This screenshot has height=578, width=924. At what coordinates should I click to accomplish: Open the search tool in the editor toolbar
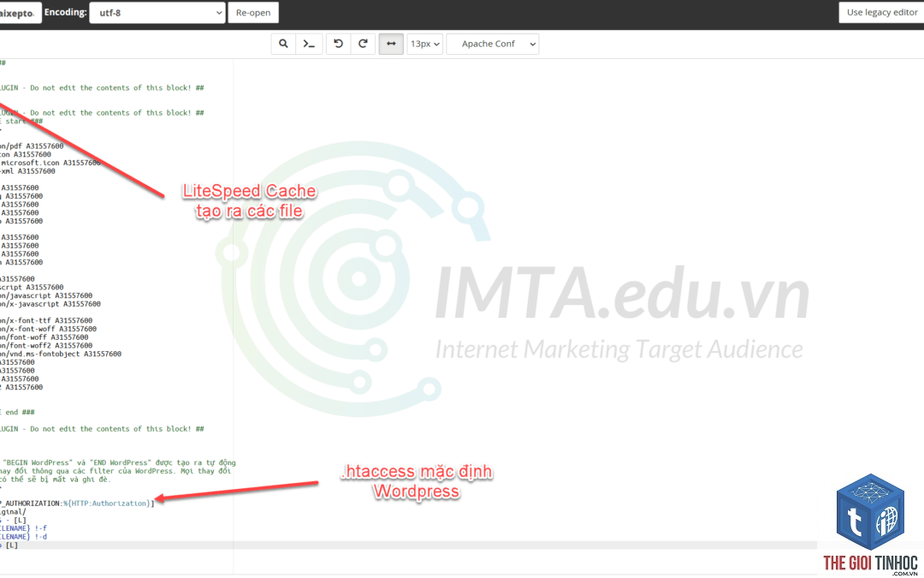pos(283,44)
